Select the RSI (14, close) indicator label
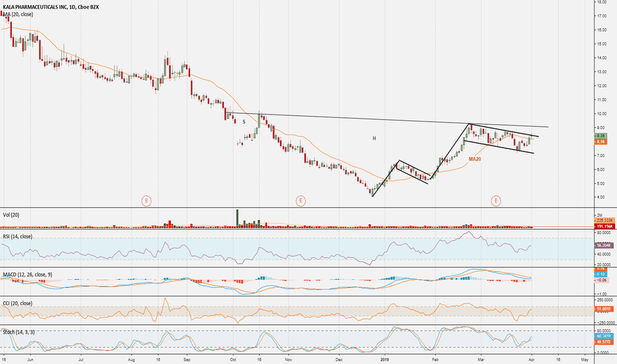 point(18,236)
